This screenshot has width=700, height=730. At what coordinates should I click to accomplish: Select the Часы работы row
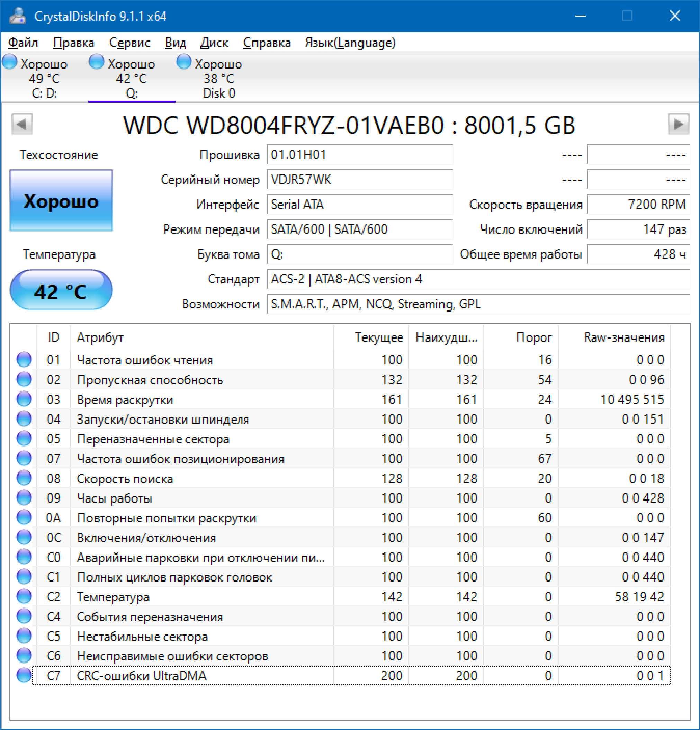(351, 498)
